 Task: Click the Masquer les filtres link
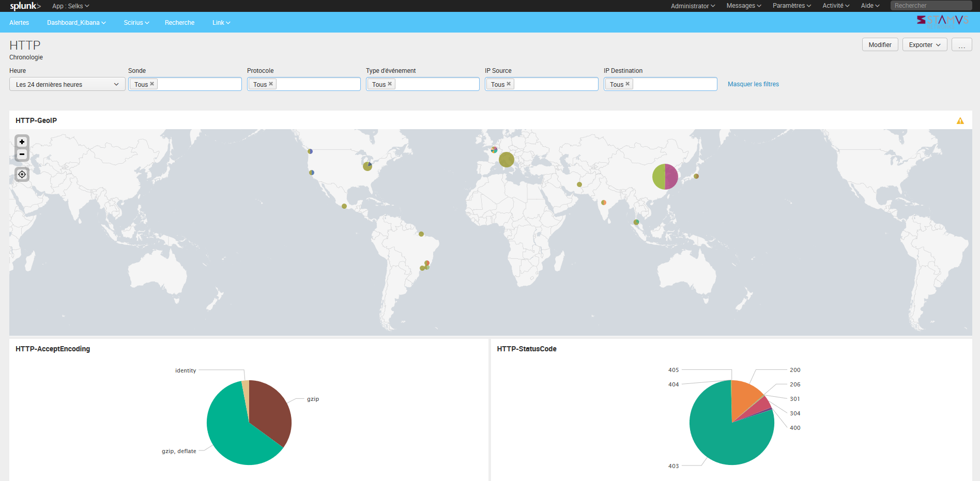tap(753, 84)
